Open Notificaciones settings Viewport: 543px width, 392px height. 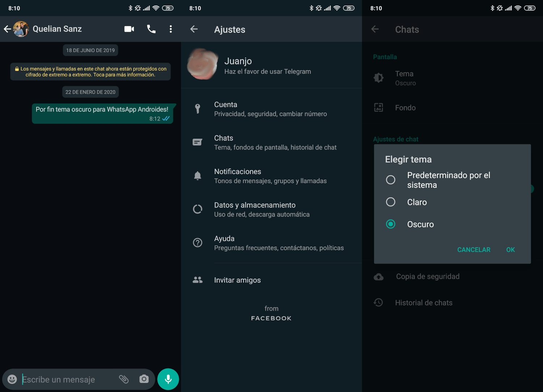coord(271,176)
